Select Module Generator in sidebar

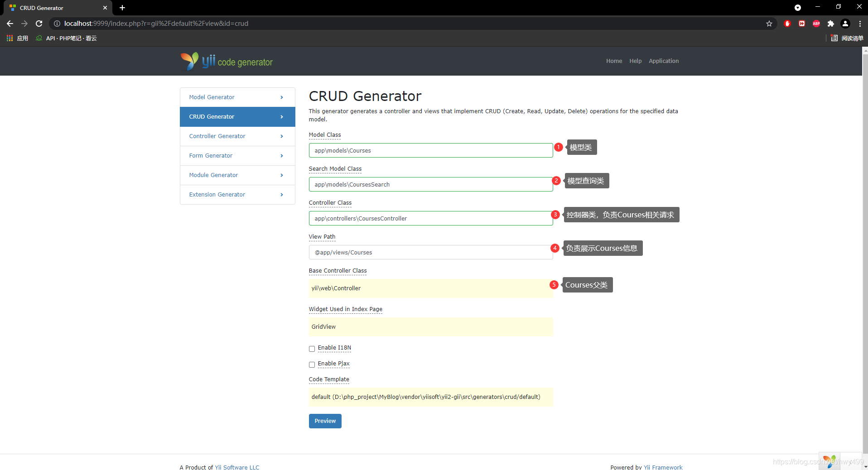coord(237,175)
